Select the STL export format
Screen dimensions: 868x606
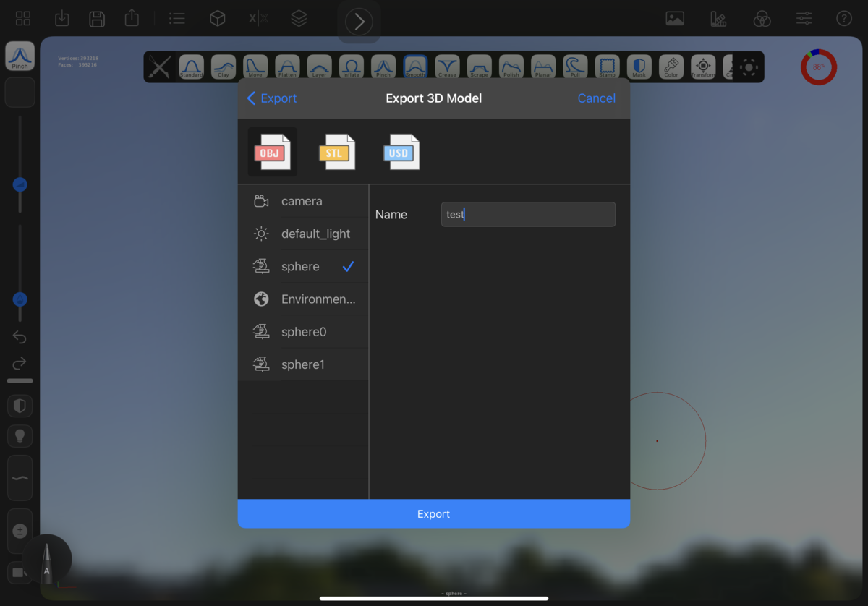(337, 152)
